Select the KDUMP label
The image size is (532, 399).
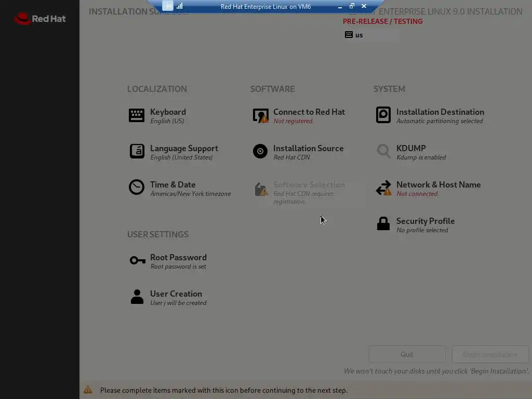(411, 148)
